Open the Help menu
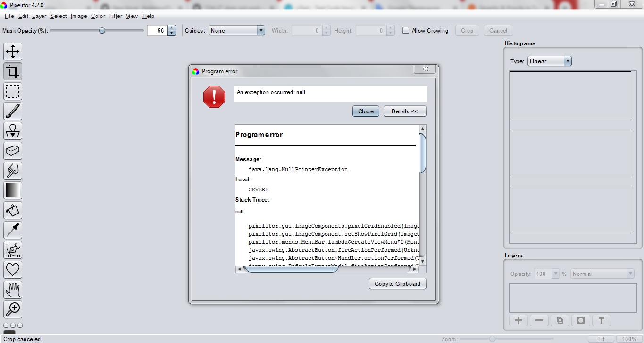 point(148,16)
